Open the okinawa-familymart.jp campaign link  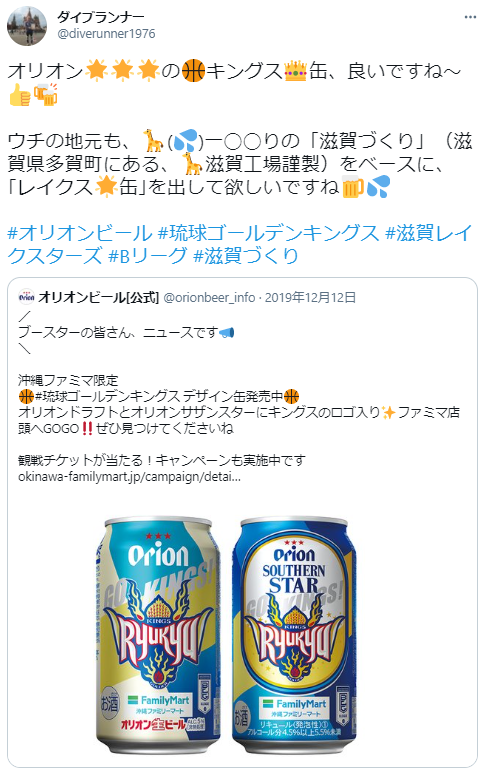(x=129, y=476)
